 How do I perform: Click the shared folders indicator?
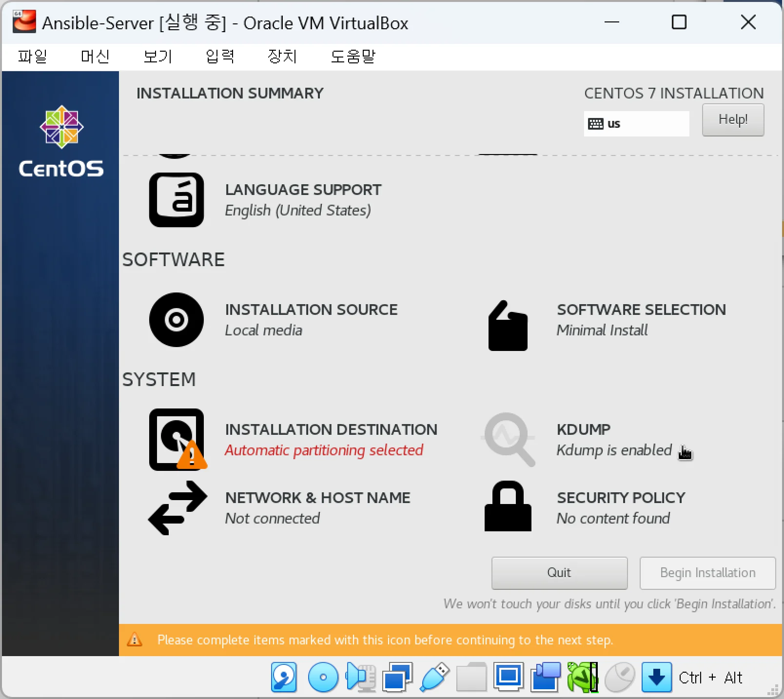[x=471, y=677]
